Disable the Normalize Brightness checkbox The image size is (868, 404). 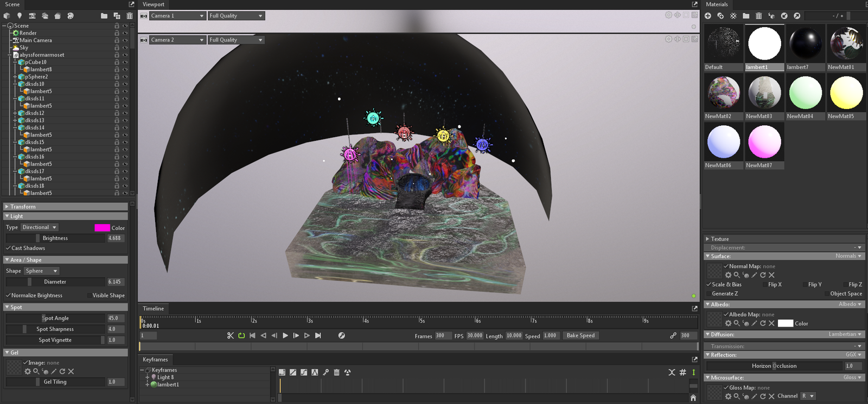(x=8, y=295)
